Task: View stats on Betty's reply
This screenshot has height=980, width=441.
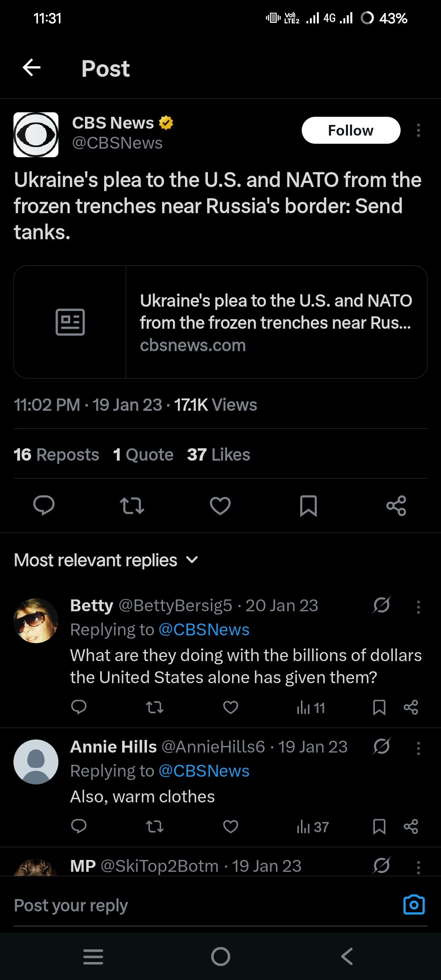Action: [311, 708]
